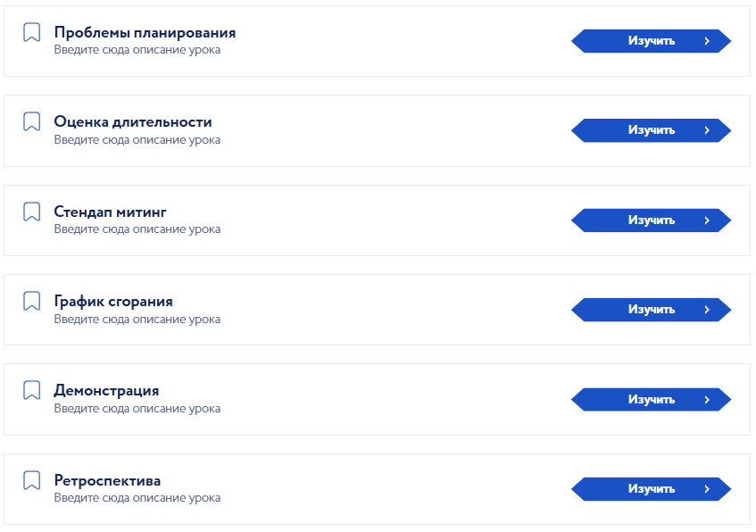This screenshot has height=532, width=756.
Task: Bookmark the Демонстрация lesson
Action: (32, 390)
